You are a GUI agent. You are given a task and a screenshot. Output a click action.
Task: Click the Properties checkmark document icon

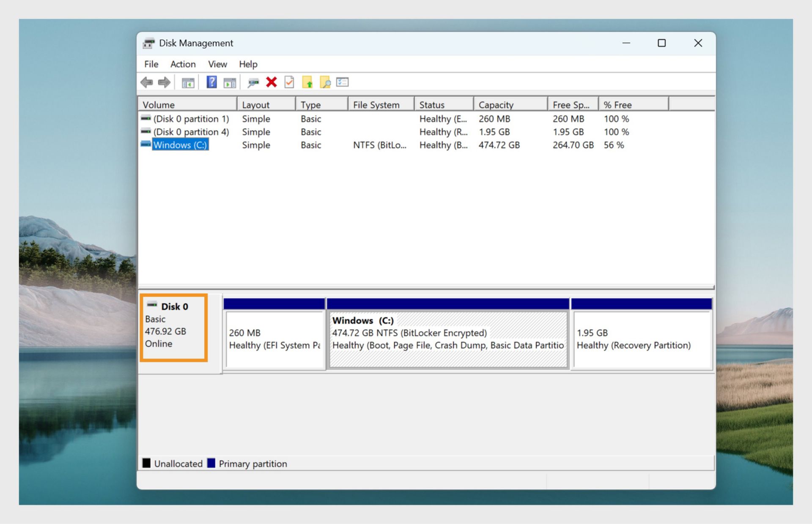[289, 82]
